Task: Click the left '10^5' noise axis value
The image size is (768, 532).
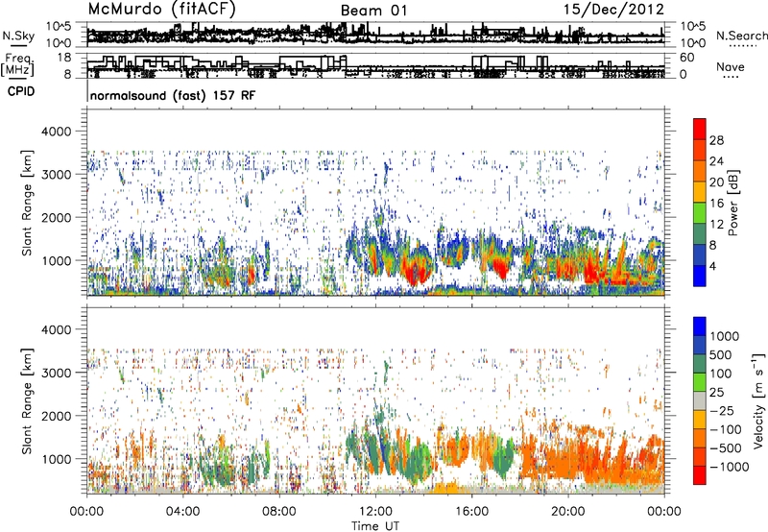Action: pos(59,26)
